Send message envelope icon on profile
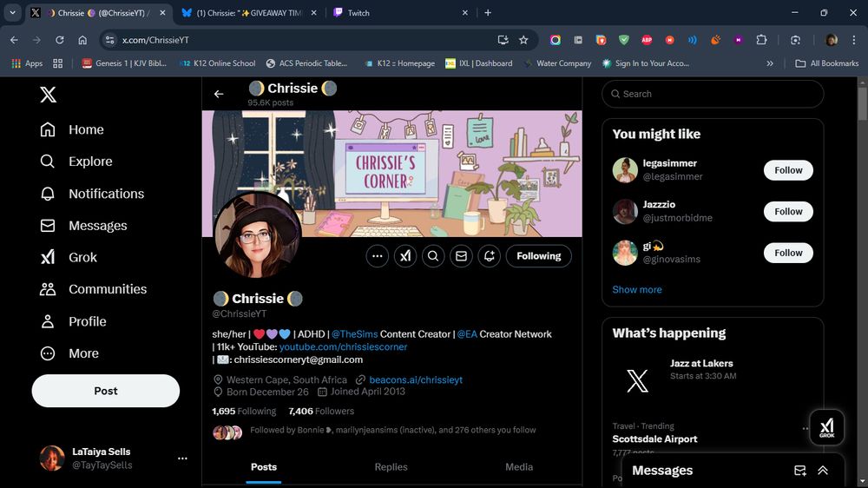The width and height of the screenshot is (868, 488). click(x=461, y=256)
